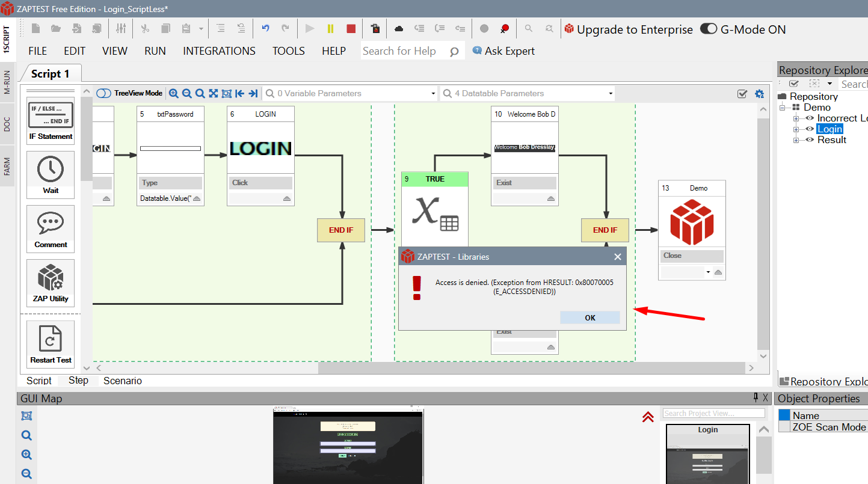The image size is (868, 484).
Task: Select the IF Statement tool
Action: pyautogui.click(x=51, y=120)
